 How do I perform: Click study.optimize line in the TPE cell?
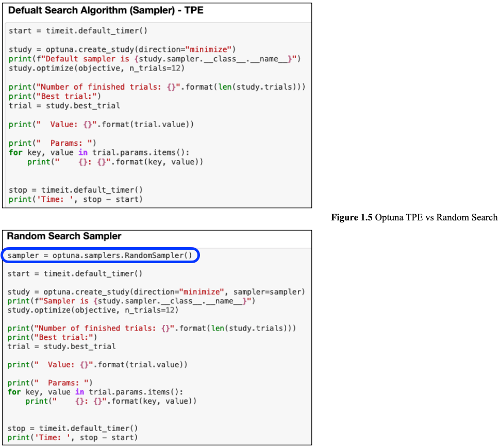pos(96,68)
